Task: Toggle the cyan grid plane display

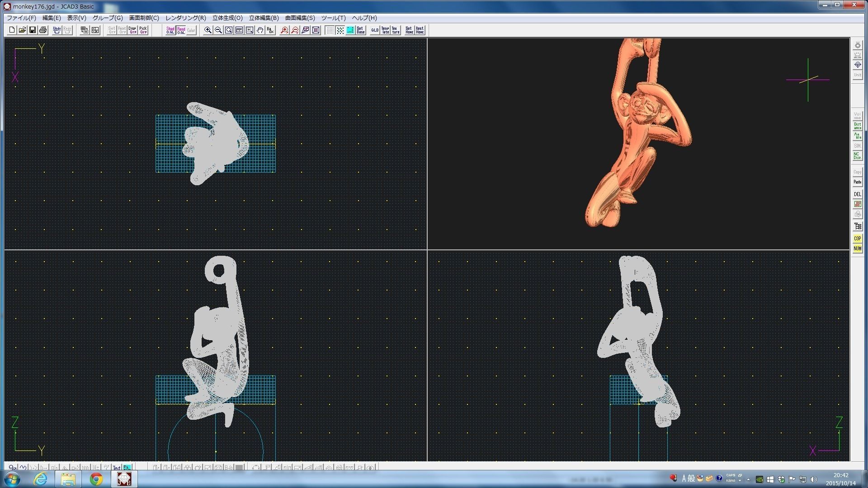Action: coord(350,30)
